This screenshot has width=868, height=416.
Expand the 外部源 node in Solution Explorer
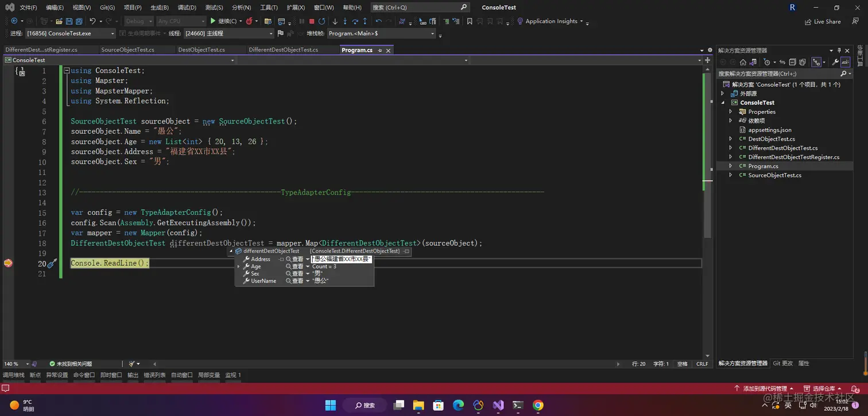723,94
